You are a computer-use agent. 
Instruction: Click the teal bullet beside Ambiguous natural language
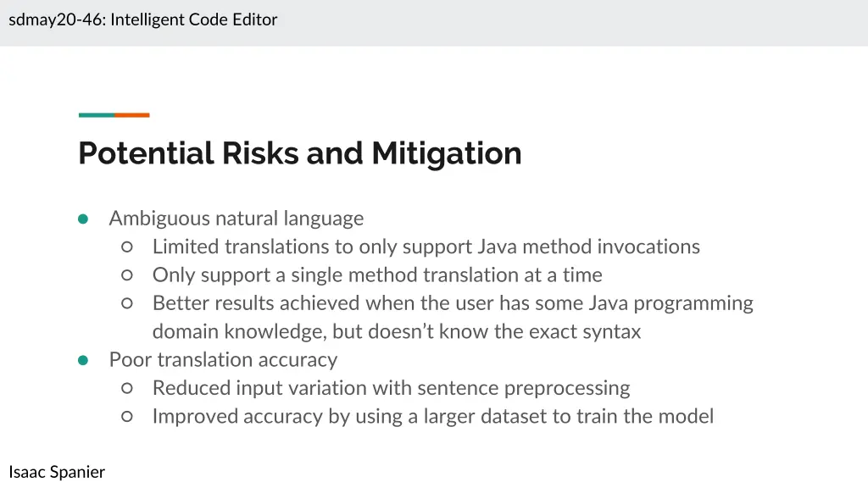(83, 219)
